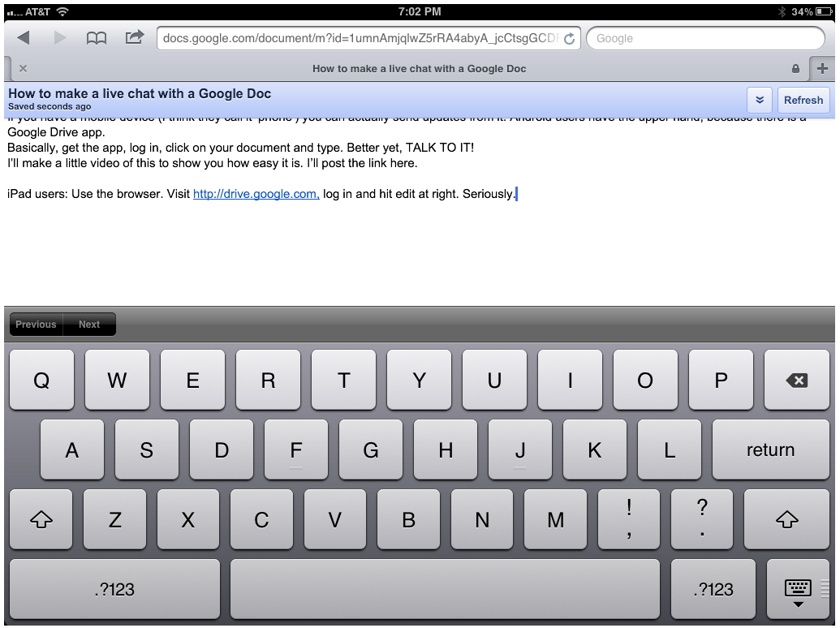The height and width of the screenshot is (628, 840).
Task: Click the Refresh button
Action: pyautogui.click(x=803, y=100)
